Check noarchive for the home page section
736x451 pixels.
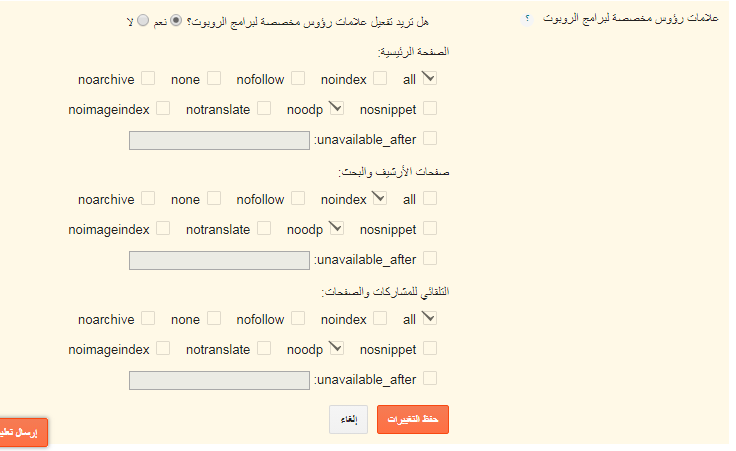click(x=148, y=78)
